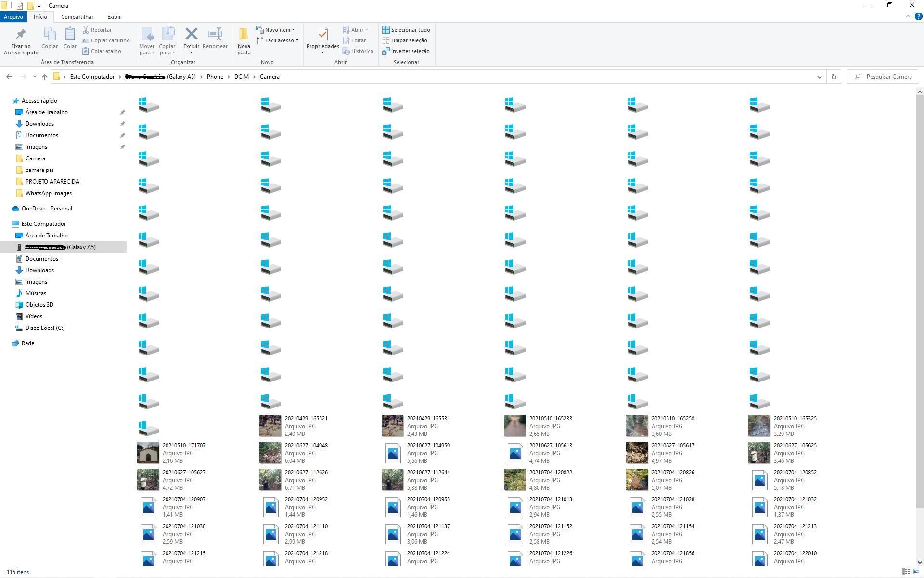Open WhatsApp Images folder in sidebar

point(49,193)
